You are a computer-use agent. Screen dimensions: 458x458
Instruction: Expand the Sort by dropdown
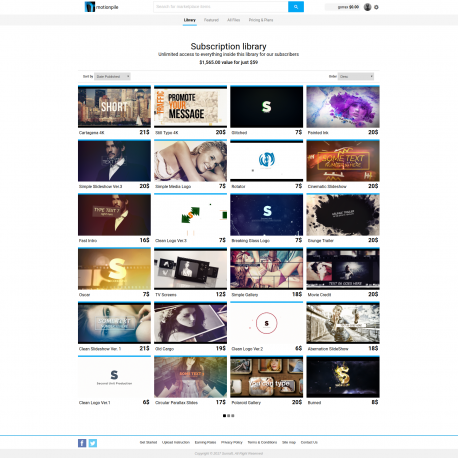click(x=112, y=77)
